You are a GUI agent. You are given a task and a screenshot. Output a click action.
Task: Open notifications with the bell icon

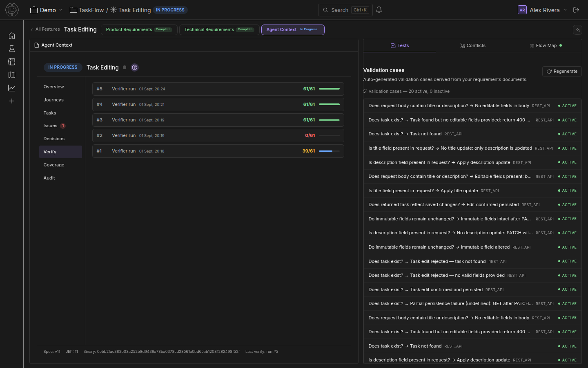click(x=379, y=10)
